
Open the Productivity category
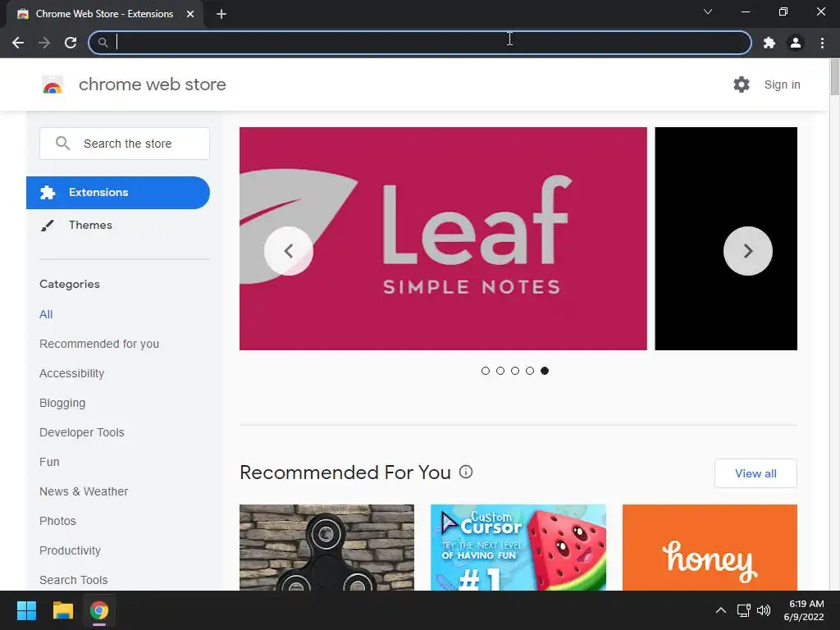70,550
